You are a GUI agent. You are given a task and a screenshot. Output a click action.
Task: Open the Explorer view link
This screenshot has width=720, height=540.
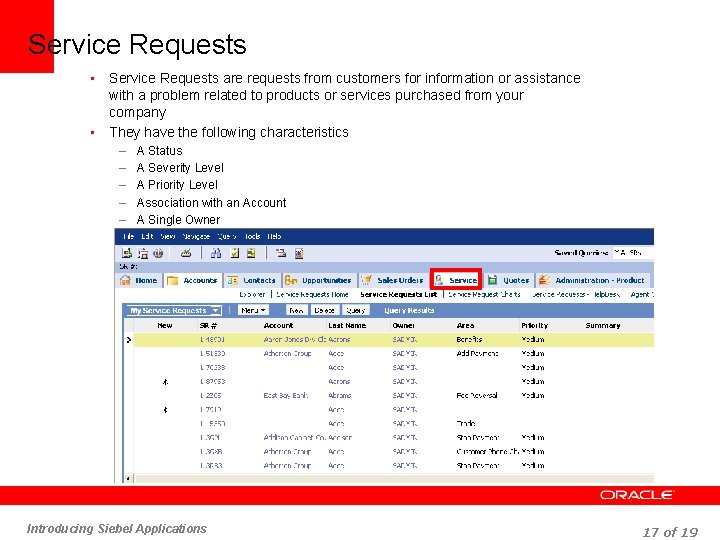tap(252, 294)
